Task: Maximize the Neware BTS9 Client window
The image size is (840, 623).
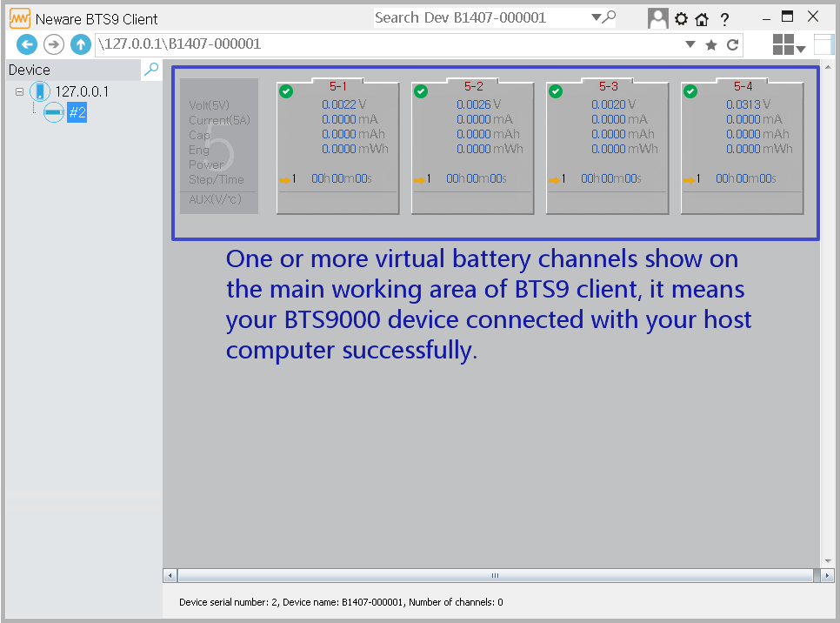Action: tap(788, 17)
